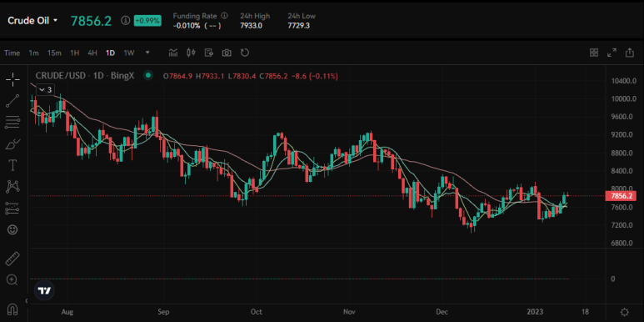Click the price info circle icon
644x322 pixels.
[126, 20]
